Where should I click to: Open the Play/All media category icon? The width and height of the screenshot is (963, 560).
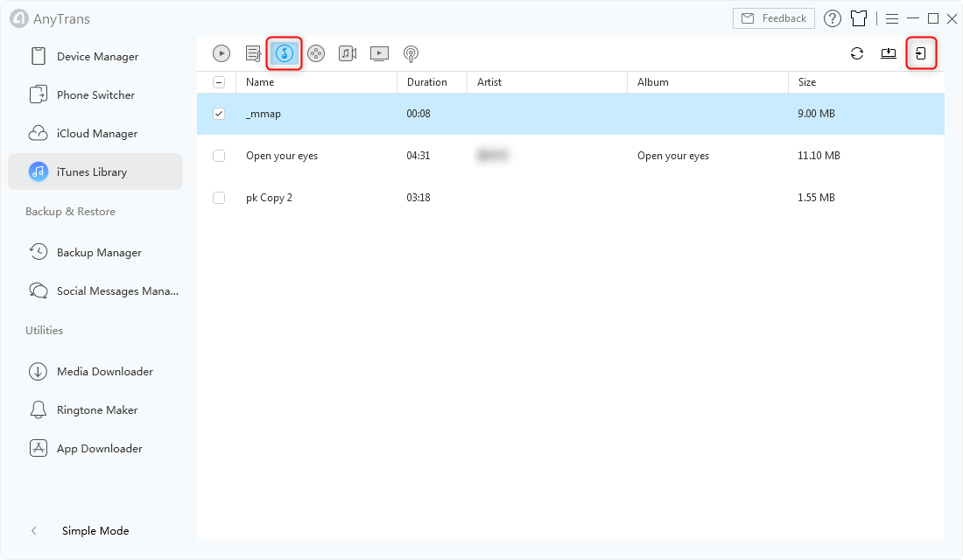point(221,53)
